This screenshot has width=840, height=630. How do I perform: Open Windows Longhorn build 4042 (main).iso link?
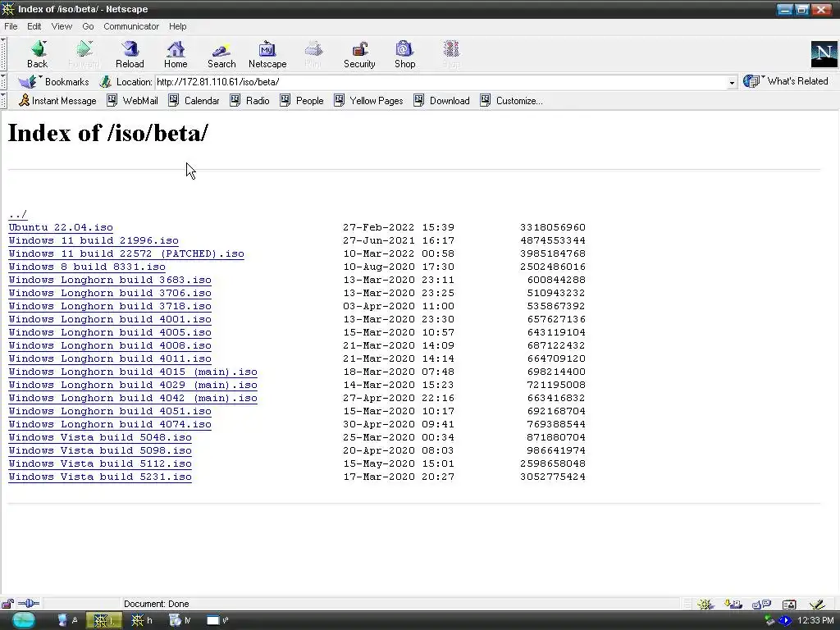coord(133,398)
